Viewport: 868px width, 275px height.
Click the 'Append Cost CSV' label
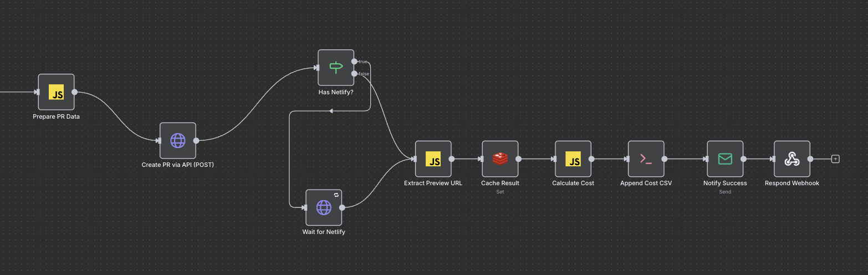646,183
